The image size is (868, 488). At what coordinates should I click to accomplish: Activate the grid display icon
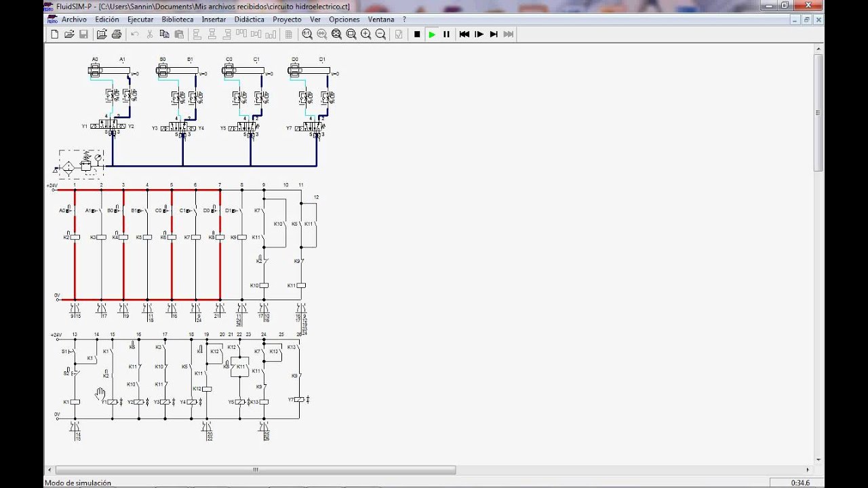coord(288,34)
